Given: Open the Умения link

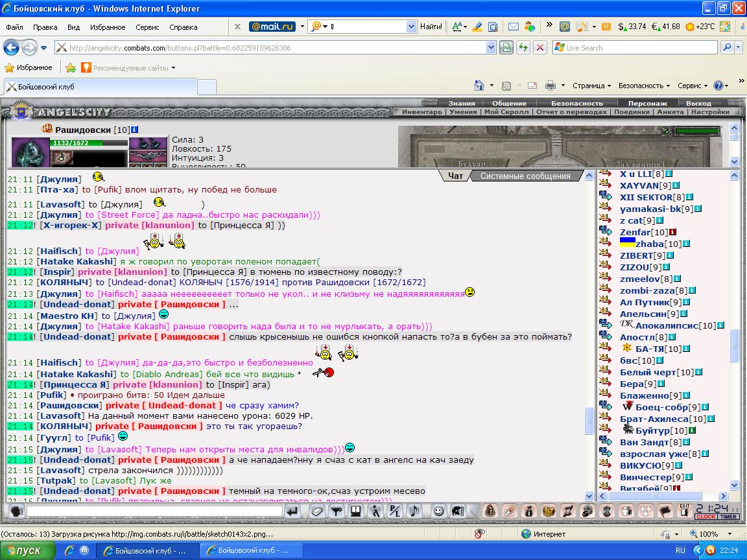Looking at the screenshot, I should point(462,112).
